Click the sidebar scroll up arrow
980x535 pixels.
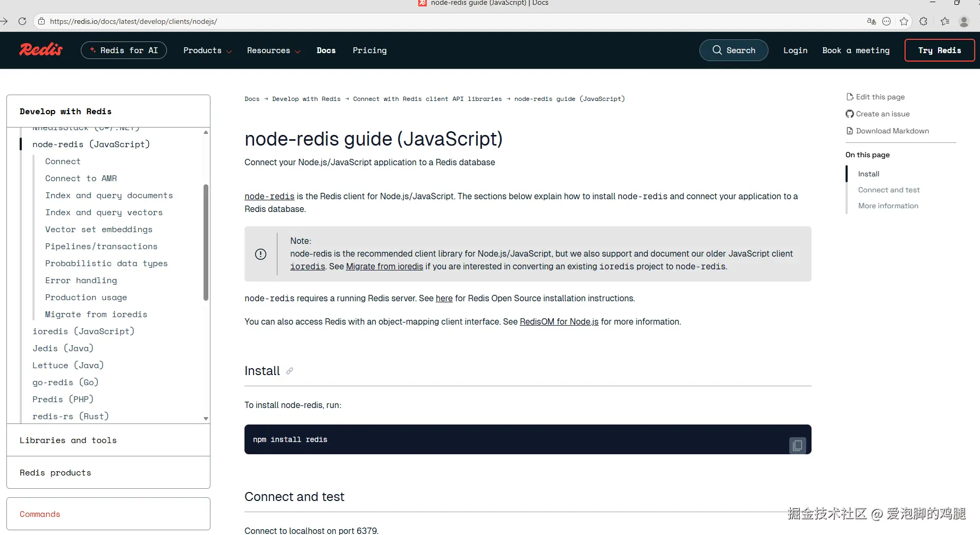[206, 132]
